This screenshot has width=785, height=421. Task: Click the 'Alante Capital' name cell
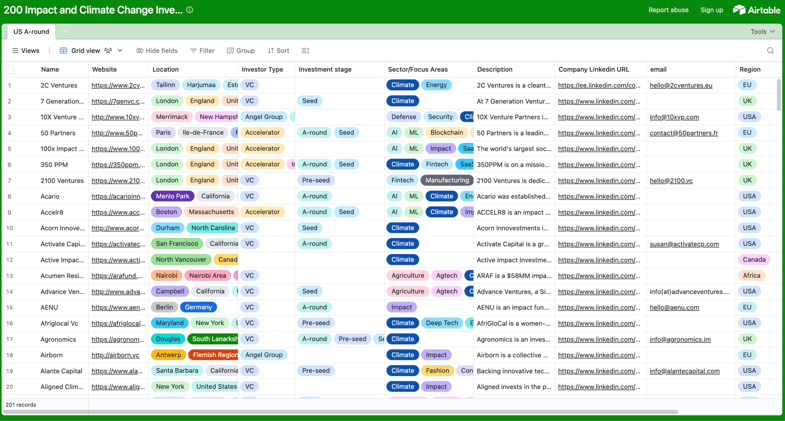pyautogui.click(x=61, y=371)
